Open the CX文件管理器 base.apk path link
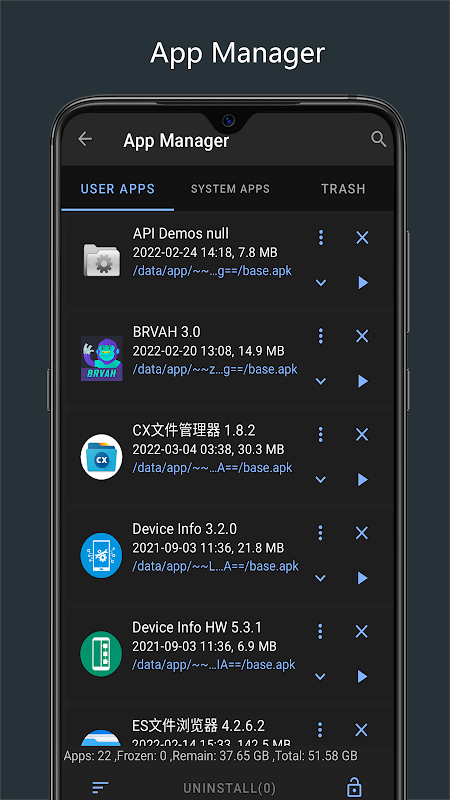 (213, 467)
